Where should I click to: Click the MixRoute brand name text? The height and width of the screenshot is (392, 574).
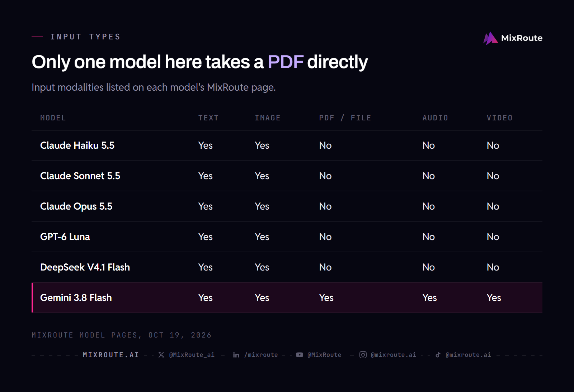(522, 38)
